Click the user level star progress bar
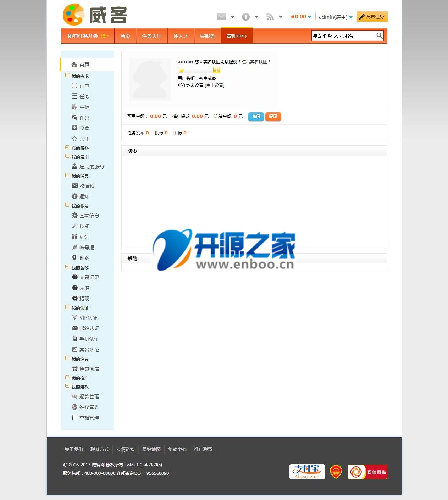Screen dimensions: 448x500 click(199, 70)
